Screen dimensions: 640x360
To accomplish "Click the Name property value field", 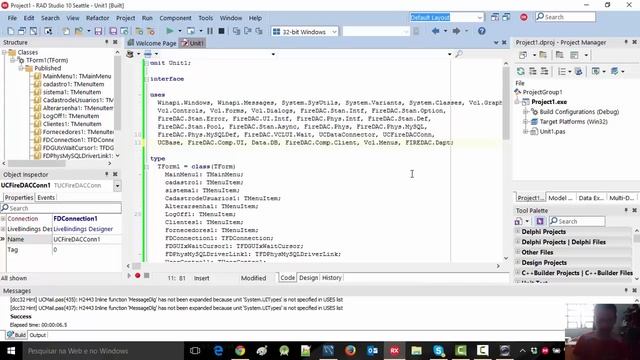I will click(x=87, y=239).
